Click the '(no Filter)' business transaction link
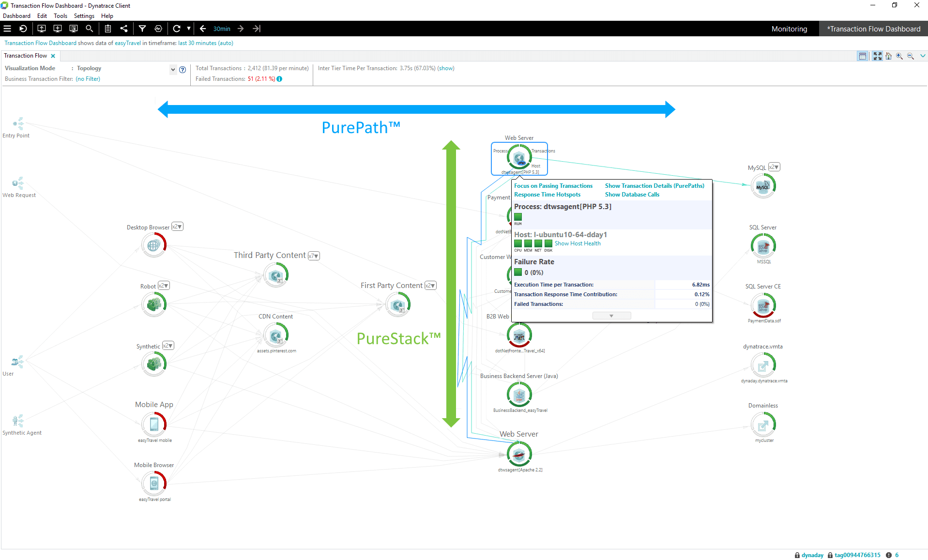 coord(88,79)
